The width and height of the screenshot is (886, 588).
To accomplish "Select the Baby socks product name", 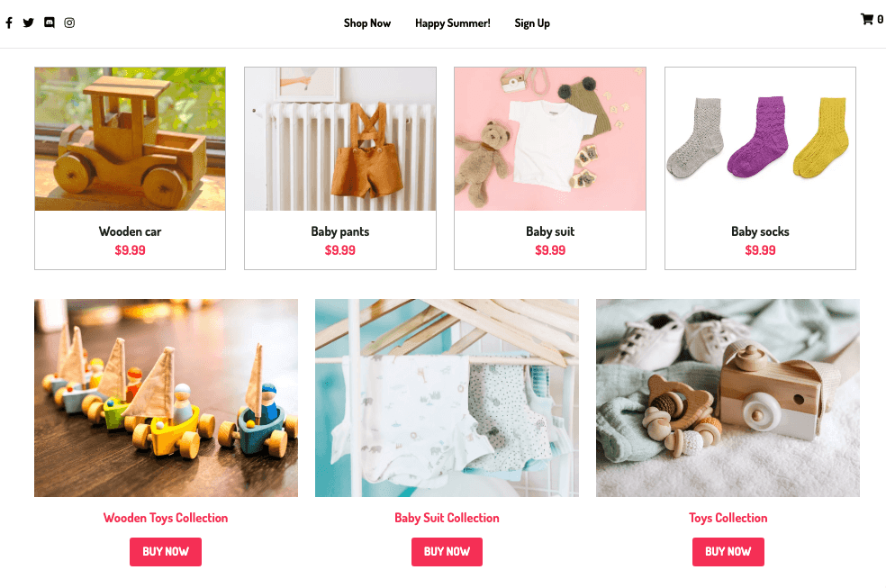I will click(760, 231).
